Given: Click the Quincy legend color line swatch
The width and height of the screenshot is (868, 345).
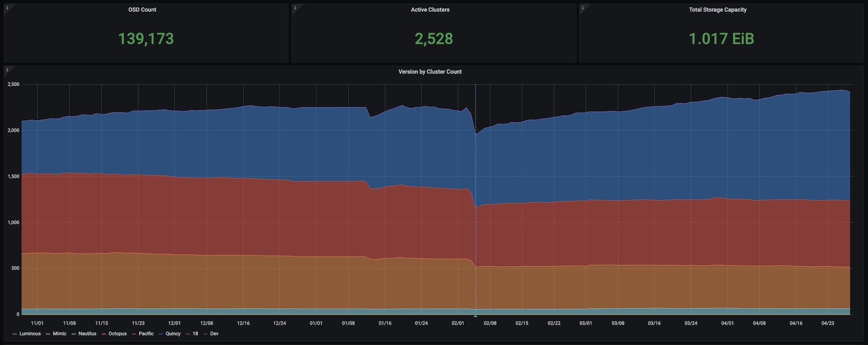Looking at the screenshot, I should (161, 334).
